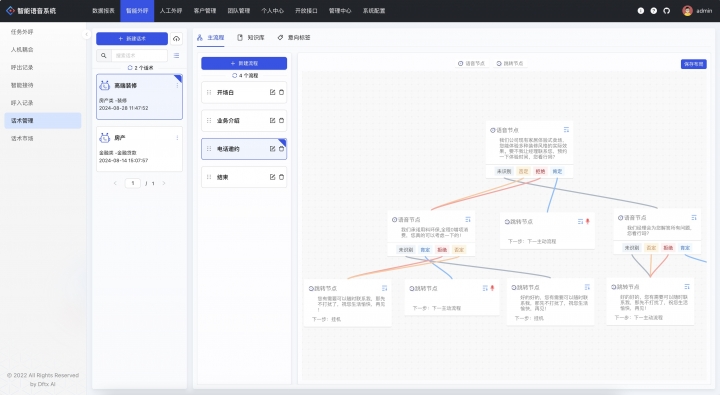Open the 人工外呼 top menu

coord(171,11)
